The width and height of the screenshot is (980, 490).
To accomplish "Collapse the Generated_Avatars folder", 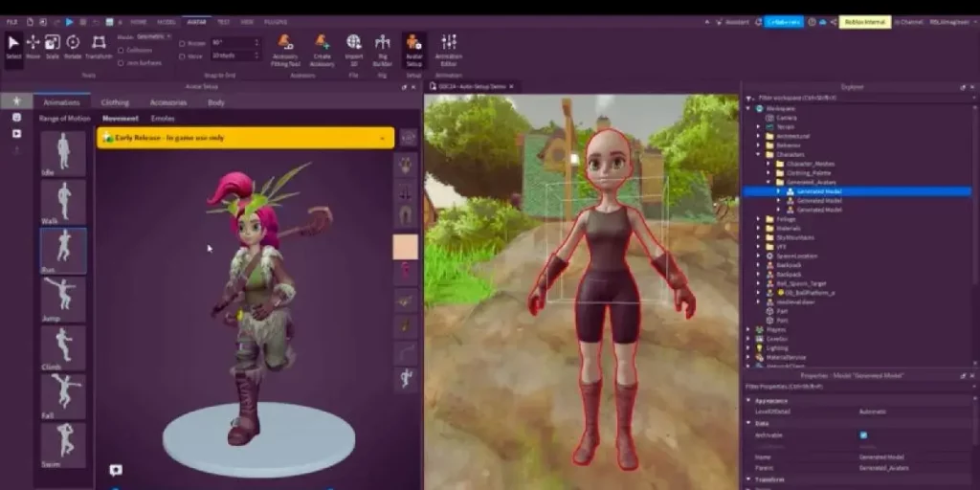I will coord(768,182).
